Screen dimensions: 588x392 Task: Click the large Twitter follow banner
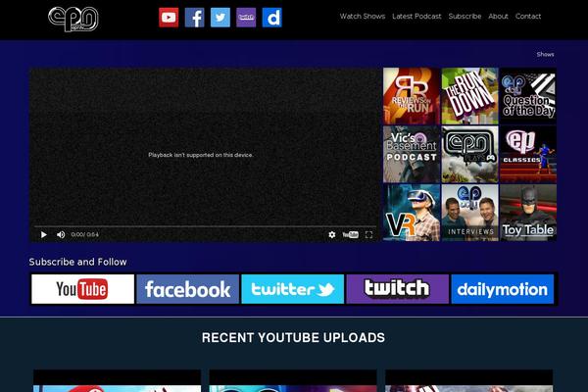292,289
